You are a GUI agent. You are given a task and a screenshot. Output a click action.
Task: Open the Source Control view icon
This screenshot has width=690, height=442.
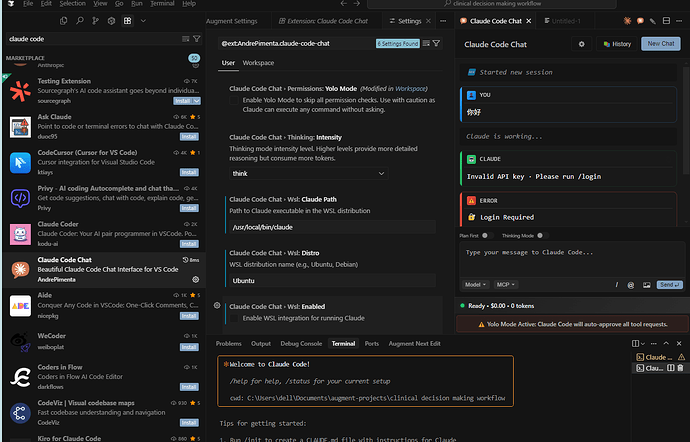click(x=95, y=21)
